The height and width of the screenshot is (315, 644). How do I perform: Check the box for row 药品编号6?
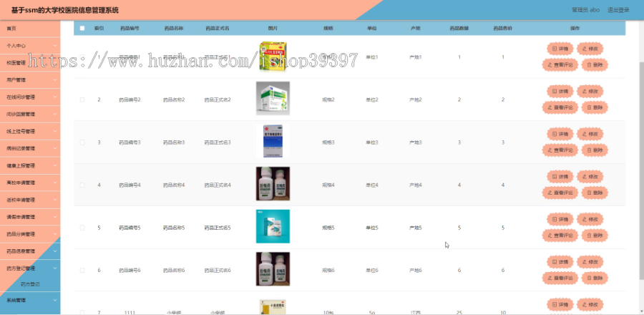(x=82, y=270)
